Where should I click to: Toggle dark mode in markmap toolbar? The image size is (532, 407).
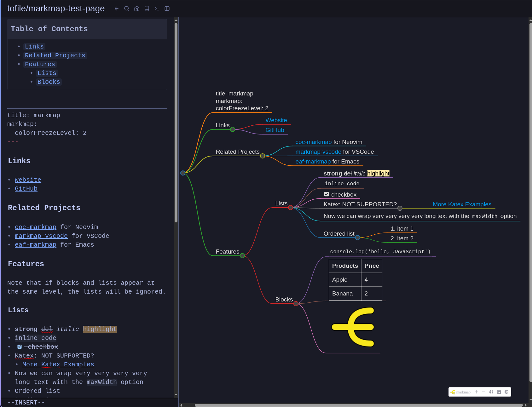506,392
